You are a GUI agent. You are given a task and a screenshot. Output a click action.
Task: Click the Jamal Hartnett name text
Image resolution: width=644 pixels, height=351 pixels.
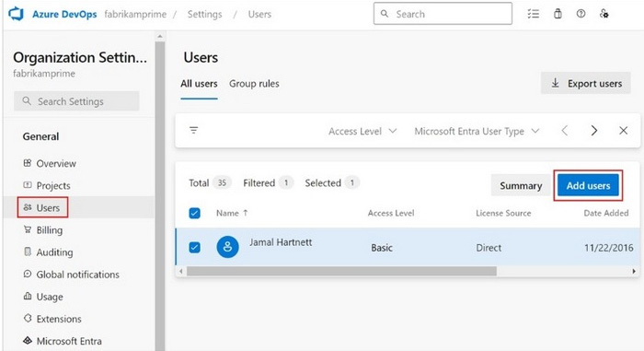pyautogui.click(x=281, y=242)
